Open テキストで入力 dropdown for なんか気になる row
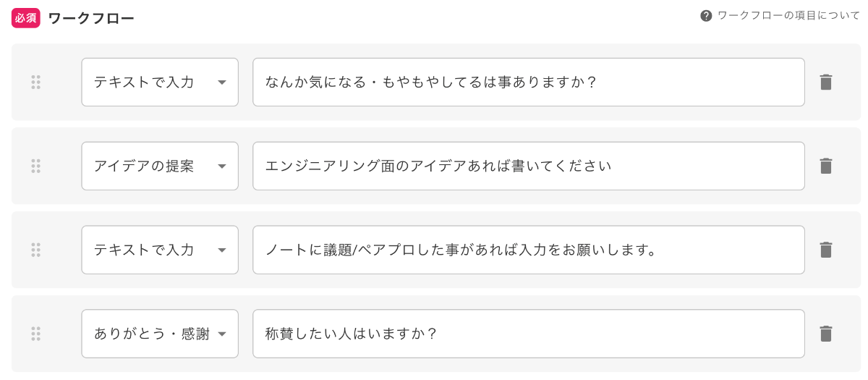The image size is (868, 380). coord(160,83)
